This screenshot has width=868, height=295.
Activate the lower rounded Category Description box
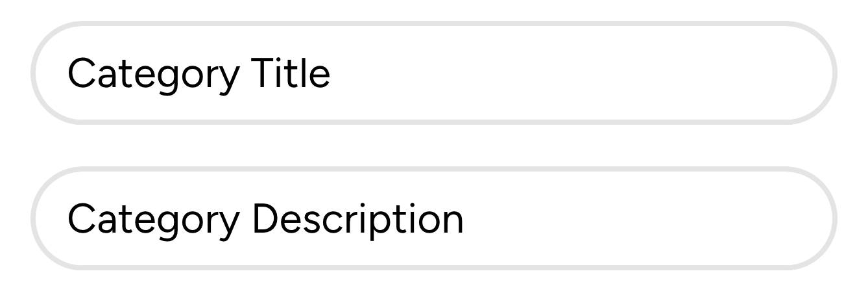(x=433, y=218)
